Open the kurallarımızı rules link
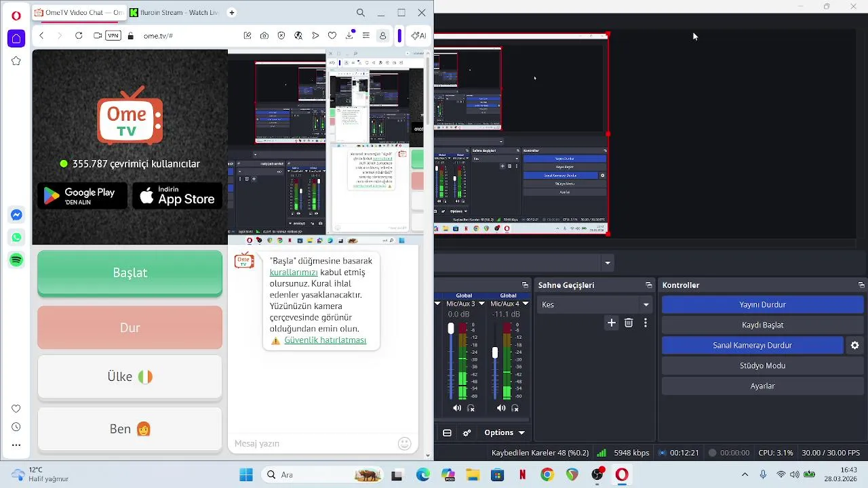868x488 pixels. pyautogui.click(x=294, y=272)
